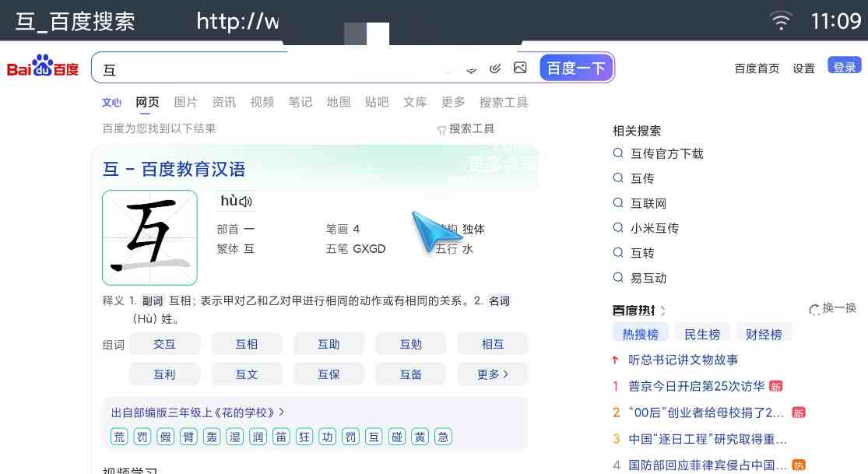The height and width of the screenshot is (474, 868).
Task: Click the 登录 login button
Action: pos(844,67)
